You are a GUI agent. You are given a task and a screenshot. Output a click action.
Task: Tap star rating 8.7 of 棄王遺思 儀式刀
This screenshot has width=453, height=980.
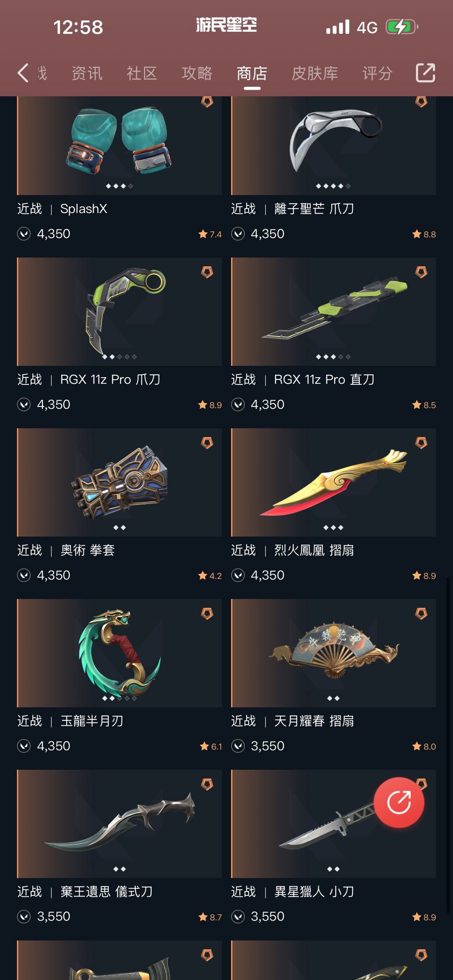click(210, 917)
